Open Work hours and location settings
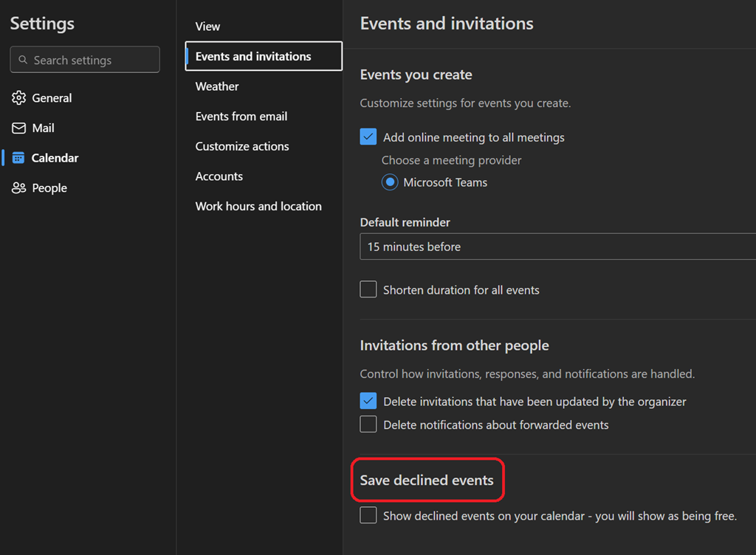The image size is (756, 555). 258,207
